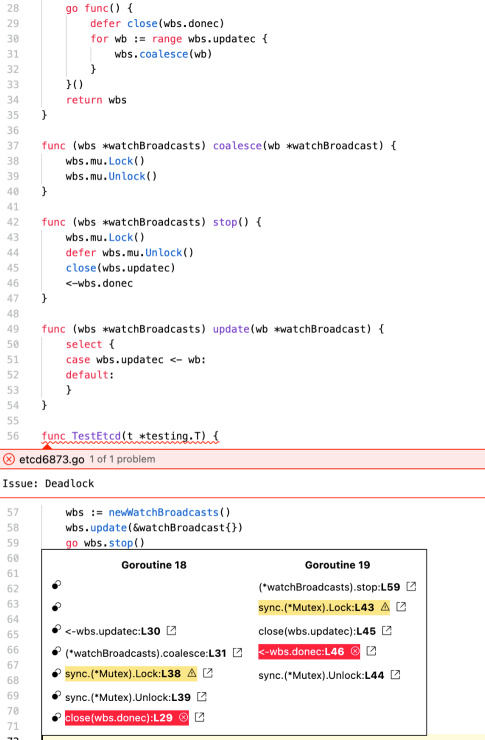Screen dimensions: 485x740
Task: Click the error icon beside etcd6873.go
Action: pos(8,459)
